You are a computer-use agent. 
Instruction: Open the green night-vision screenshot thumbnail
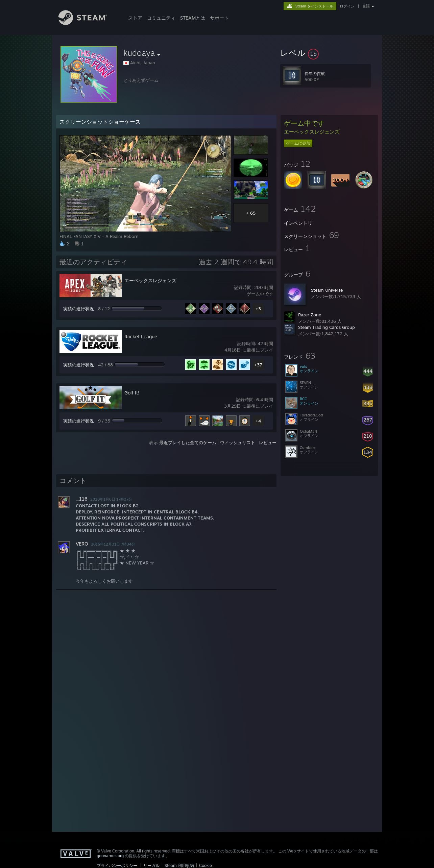[x=251, y=167]
